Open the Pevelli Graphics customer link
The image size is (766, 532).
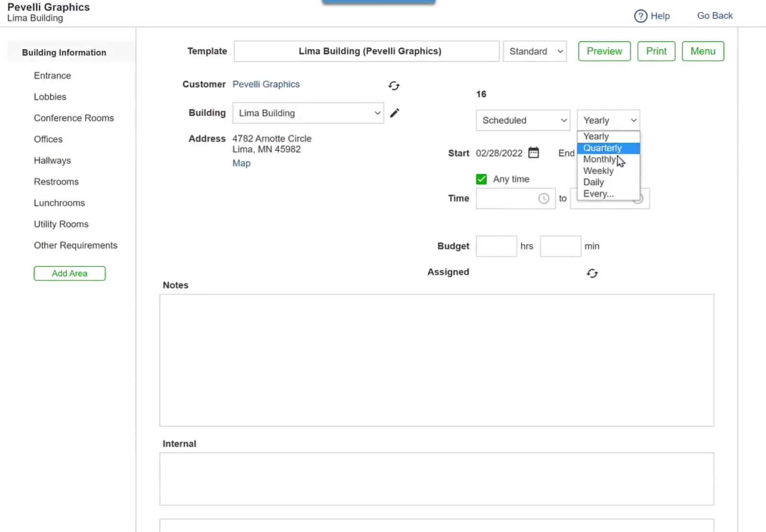[x=266, y=84]
